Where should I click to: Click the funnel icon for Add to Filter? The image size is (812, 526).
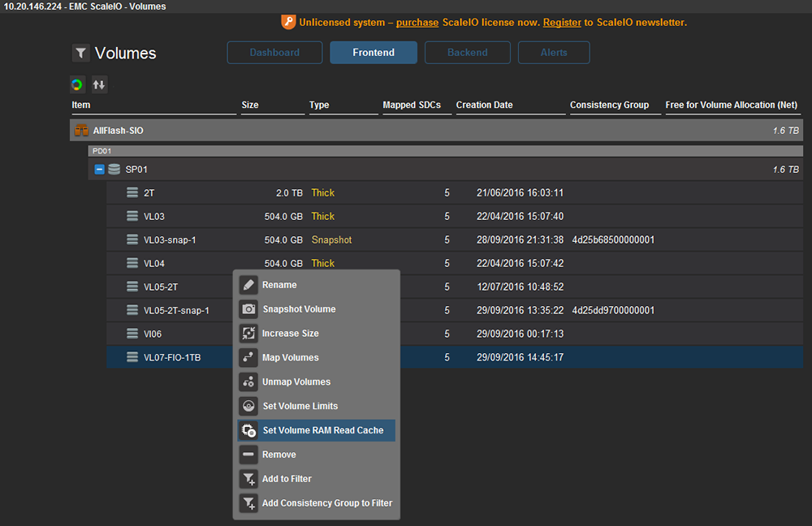248,479
